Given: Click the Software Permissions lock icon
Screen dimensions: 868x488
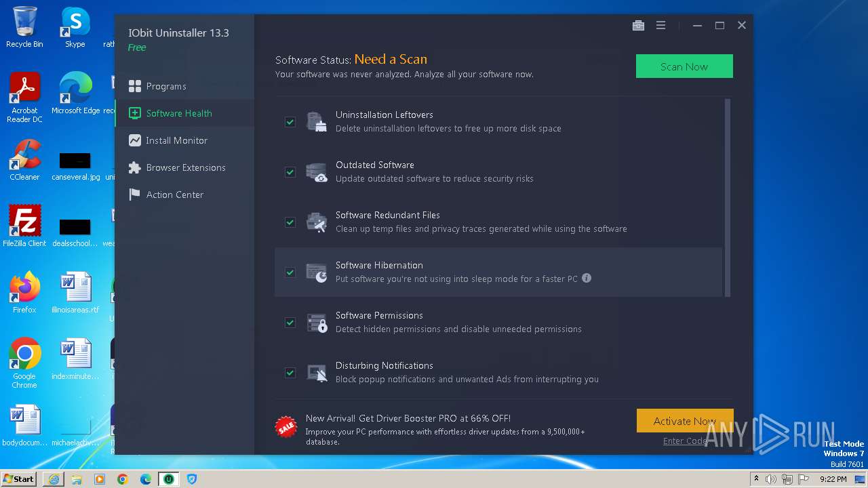Looking at the screenshot, I should pyautogui.click(x=316, y=323).
